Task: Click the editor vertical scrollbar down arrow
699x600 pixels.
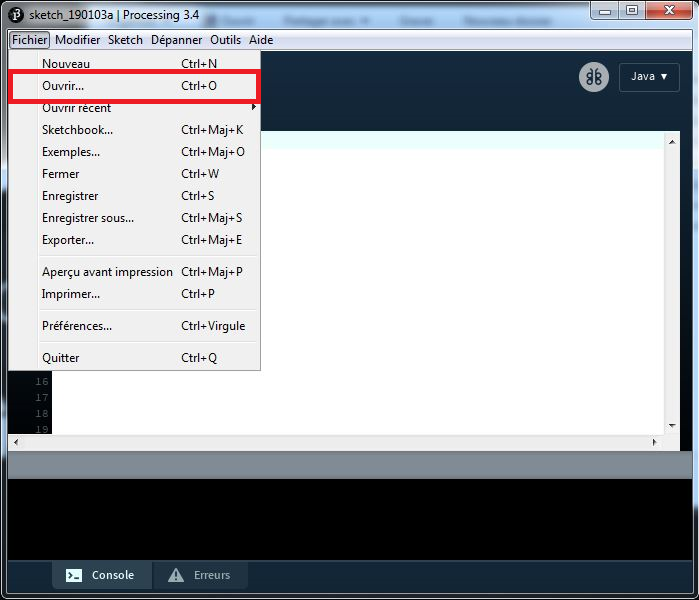Action: [x=672, y=426]
